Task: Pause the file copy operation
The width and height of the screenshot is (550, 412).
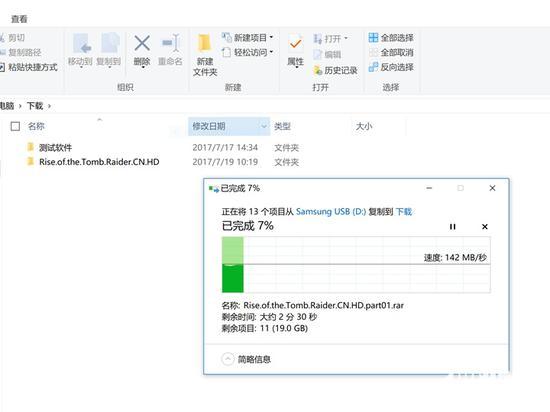Action: pos(452,227)
